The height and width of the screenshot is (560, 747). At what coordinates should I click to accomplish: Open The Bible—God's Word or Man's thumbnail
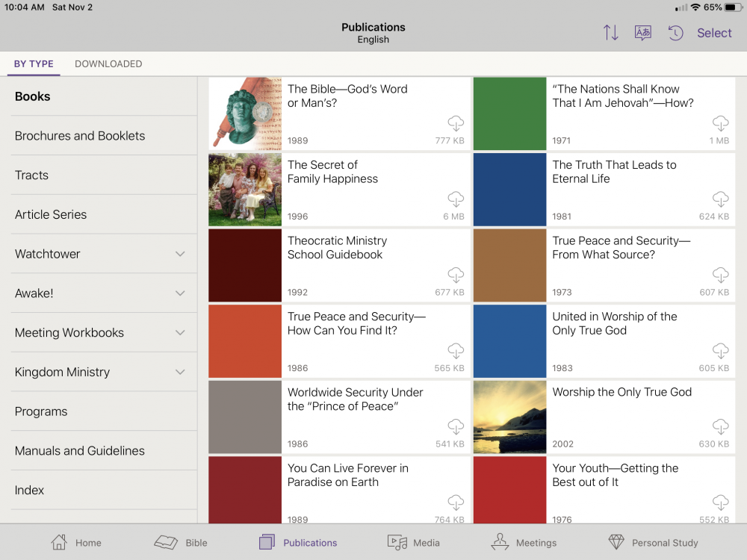[x=245, y=114]
